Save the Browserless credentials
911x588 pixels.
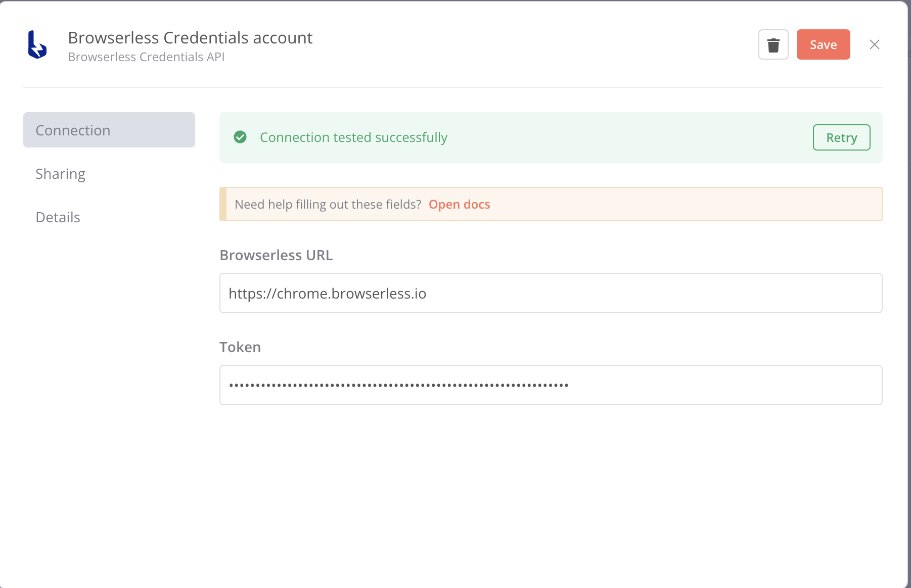(x=823, y=44)
